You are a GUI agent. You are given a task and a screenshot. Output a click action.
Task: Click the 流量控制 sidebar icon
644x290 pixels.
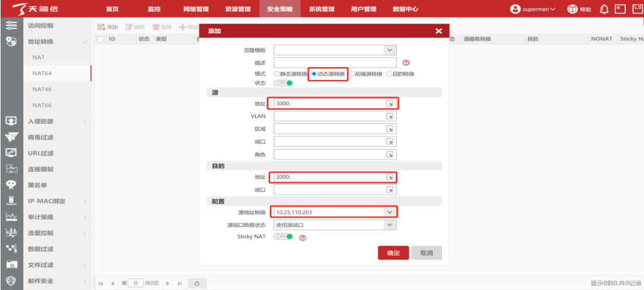[12, 233]
